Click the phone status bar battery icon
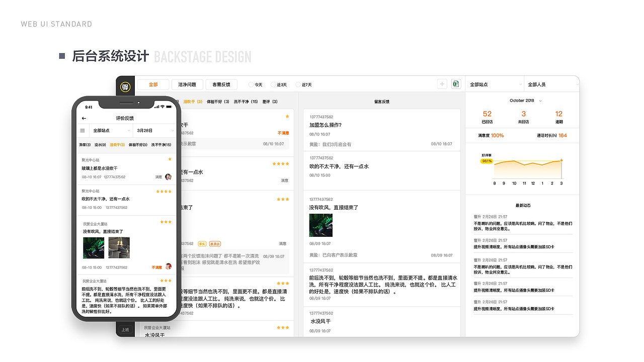 click(170, 107)
